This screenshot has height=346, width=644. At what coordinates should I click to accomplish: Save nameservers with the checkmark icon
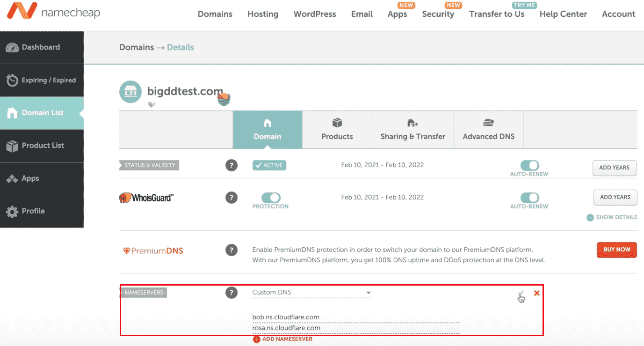(x=521, y=294)
